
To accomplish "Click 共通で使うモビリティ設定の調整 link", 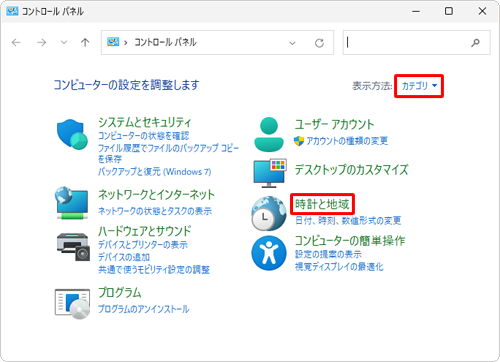I will coord(154,269).
